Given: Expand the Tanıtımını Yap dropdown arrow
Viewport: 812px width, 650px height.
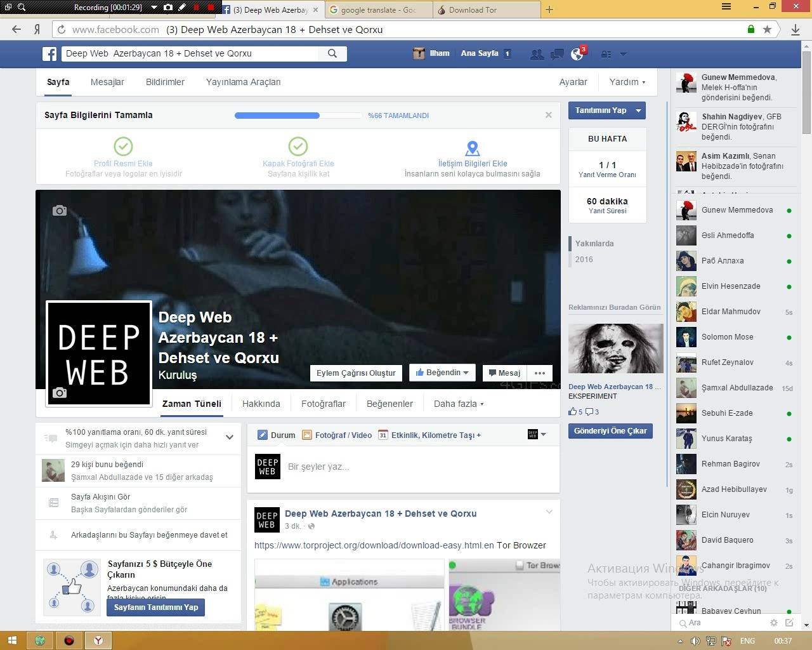Looking at the screenshot, I should (x=639, y=110).
